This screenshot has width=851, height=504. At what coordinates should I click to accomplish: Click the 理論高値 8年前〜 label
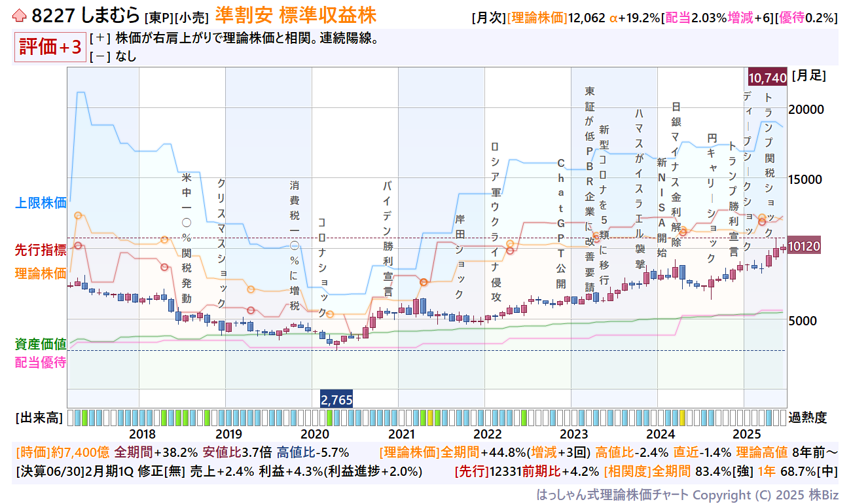click(x=788, y=452)
